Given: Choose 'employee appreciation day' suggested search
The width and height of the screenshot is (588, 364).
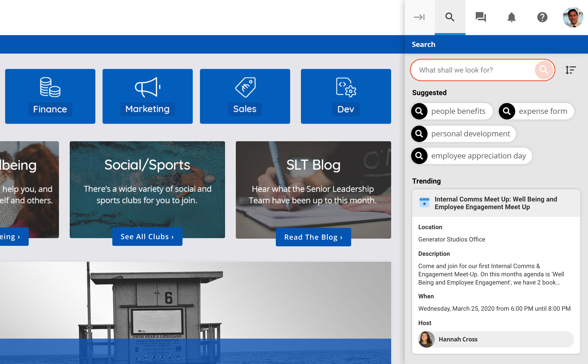Looking at the screenshot, I should pyautogui.click(x=472, y=156).
